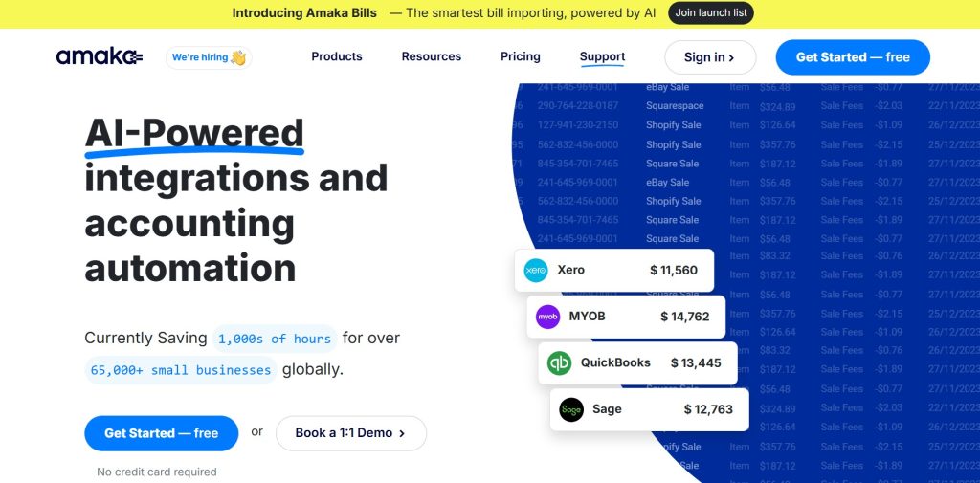This screenshot has width=980, height=483.
Task: Open the Support navigation item
Action: click(603, 56)
